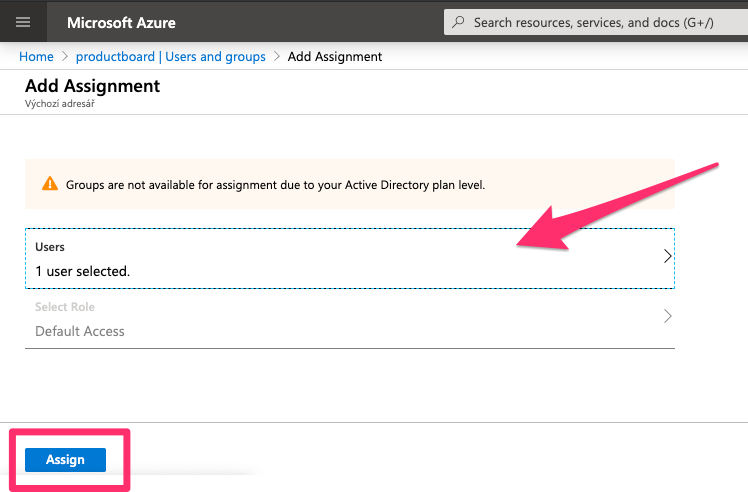Click the '1 user selected.' text
The width and height of the screenshot is (748, 492).
83,271
